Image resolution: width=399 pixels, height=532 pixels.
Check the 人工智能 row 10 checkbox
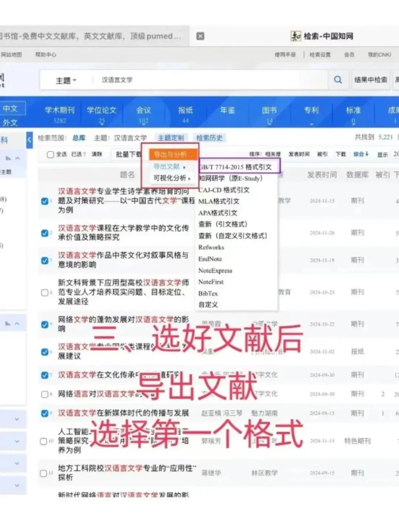click(x=43, y=441)
